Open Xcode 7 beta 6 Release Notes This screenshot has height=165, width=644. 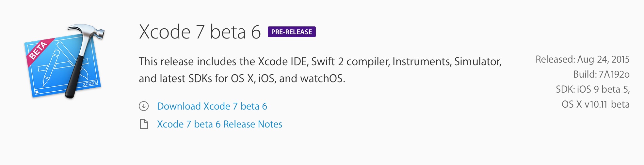[x=219, y=124]
